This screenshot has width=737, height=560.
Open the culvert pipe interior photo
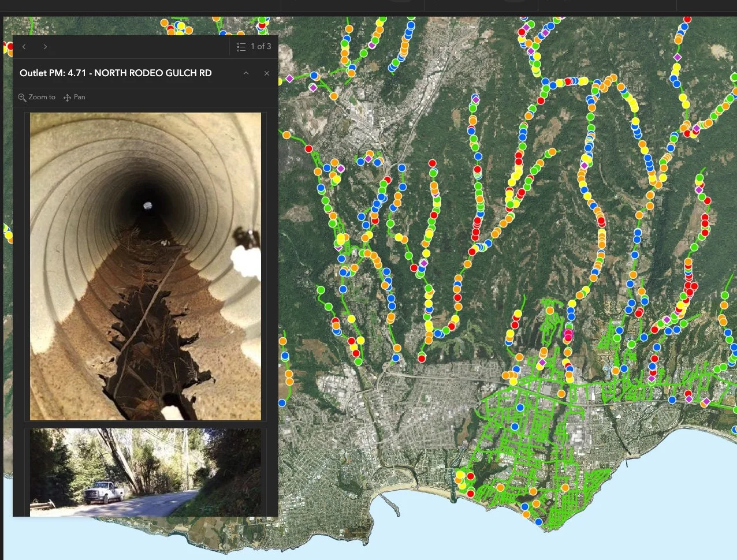146,266
